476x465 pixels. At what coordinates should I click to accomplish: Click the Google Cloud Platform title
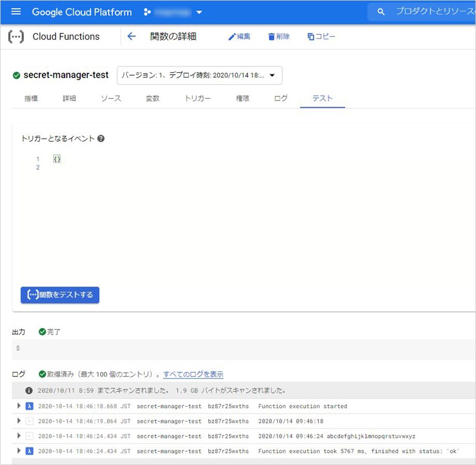click(82, 12)
